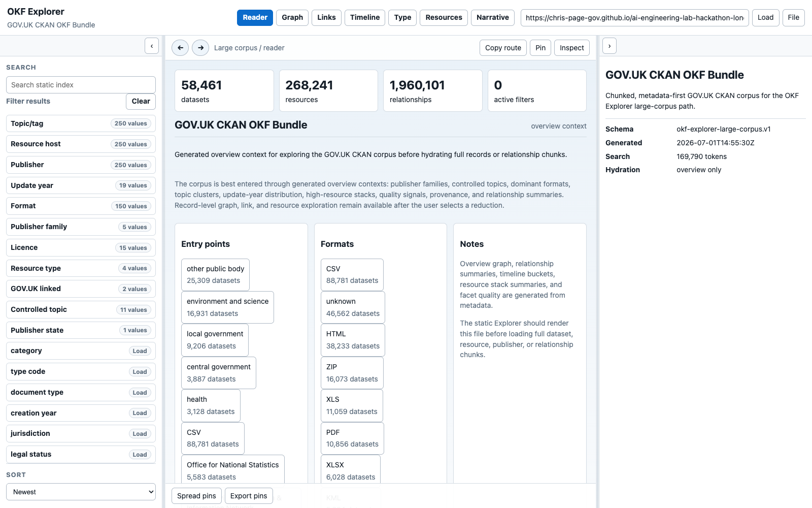Image resolution: width=812 pixels, height=508 pixels.
Task: Select the CSV format card
Action: [x=352, y=275]
